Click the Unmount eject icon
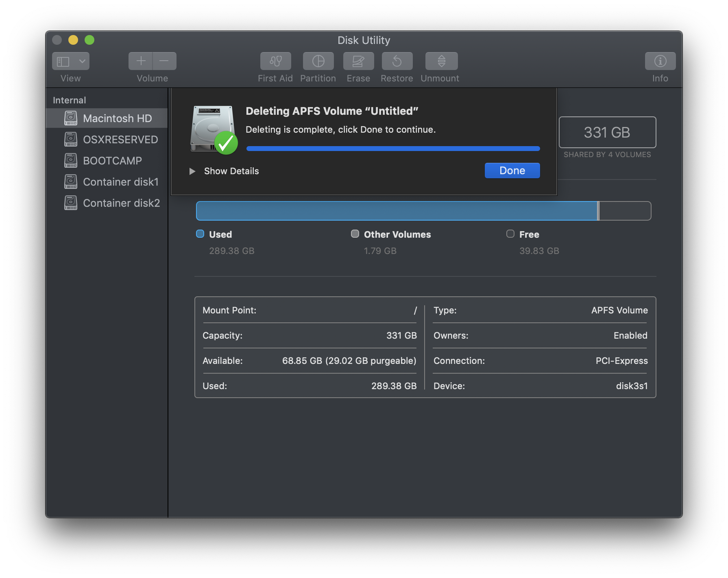 441,61
